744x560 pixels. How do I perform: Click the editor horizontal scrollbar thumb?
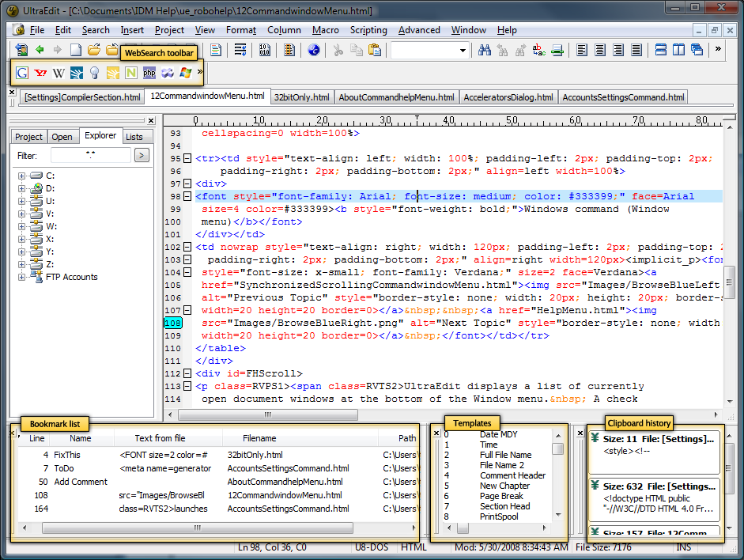click(268, 414)
